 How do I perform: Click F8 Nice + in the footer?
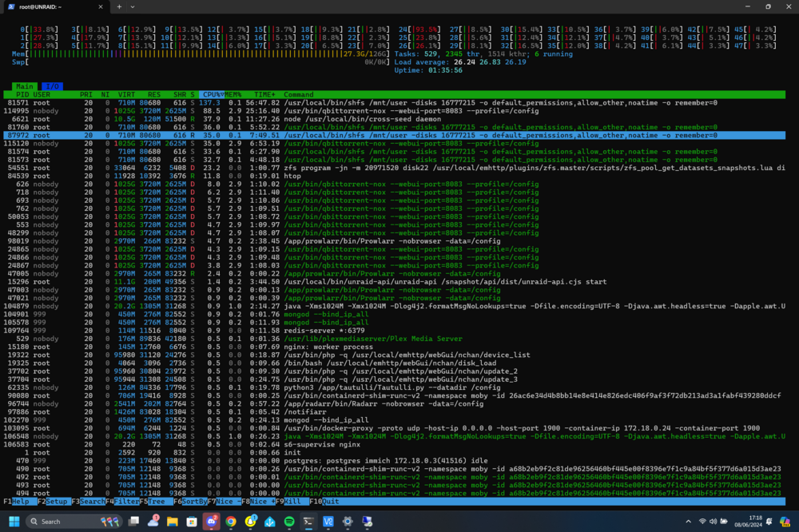point(258,502)
